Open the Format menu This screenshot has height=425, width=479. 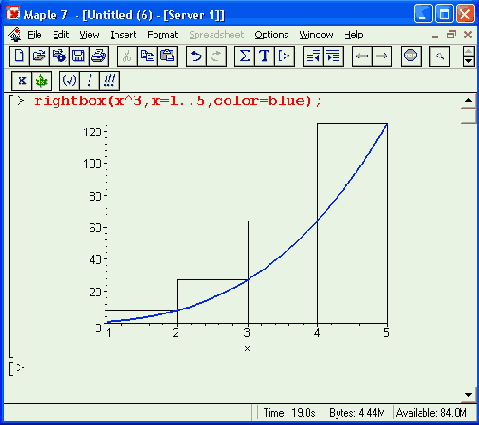pyautogui.click(x=163, y=35)
